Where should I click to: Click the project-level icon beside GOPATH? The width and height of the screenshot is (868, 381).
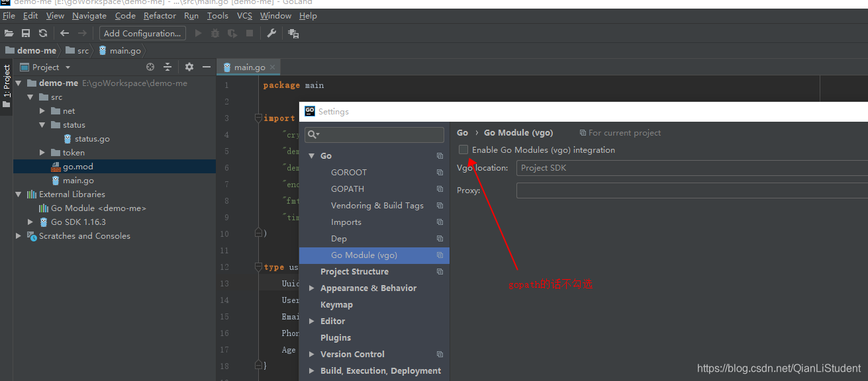[440, 189]
